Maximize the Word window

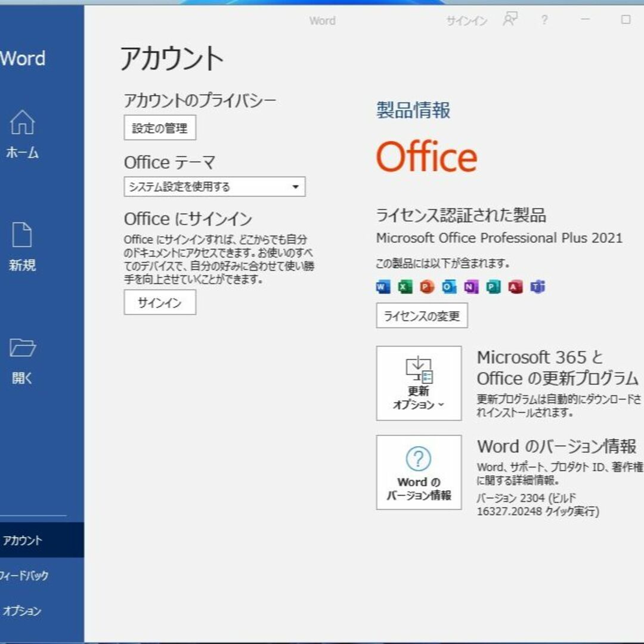click(626, 19)
